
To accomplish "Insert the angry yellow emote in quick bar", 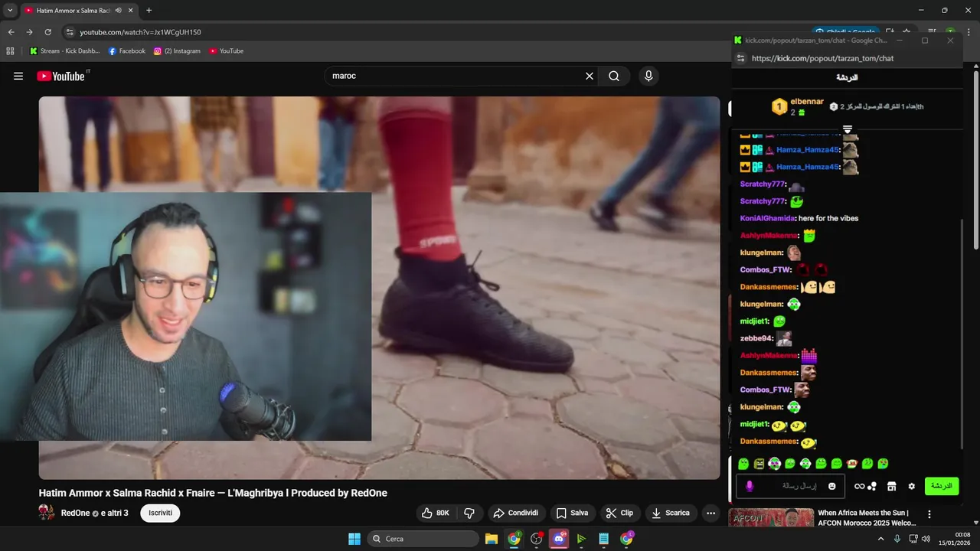I will [x=759, y=464].
